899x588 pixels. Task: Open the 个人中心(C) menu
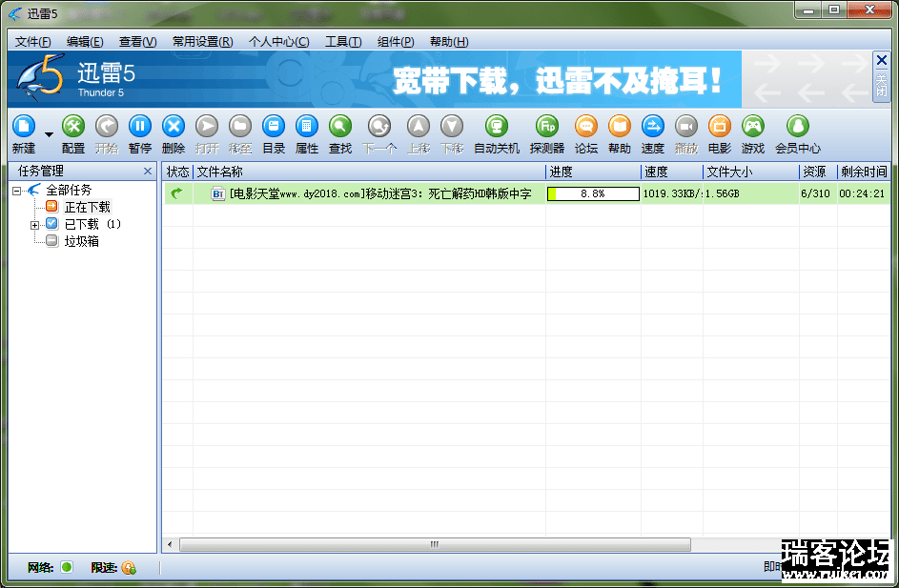tap(278, 41)
